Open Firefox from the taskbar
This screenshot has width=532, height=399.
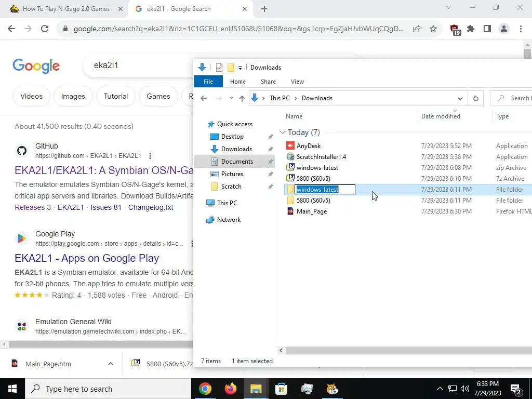click(230, 389)
